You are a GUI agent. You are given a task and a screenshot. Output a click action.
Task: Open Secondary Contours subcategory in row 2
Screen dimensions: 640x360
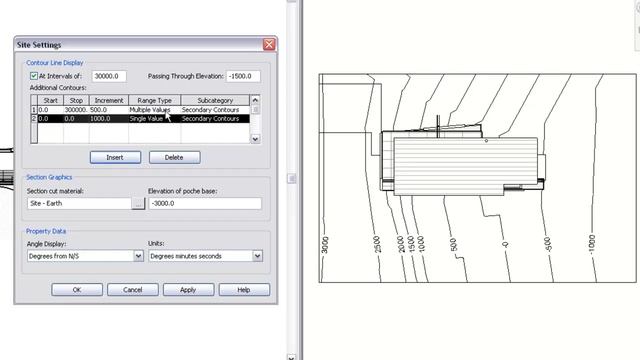[x=215, y=119]
